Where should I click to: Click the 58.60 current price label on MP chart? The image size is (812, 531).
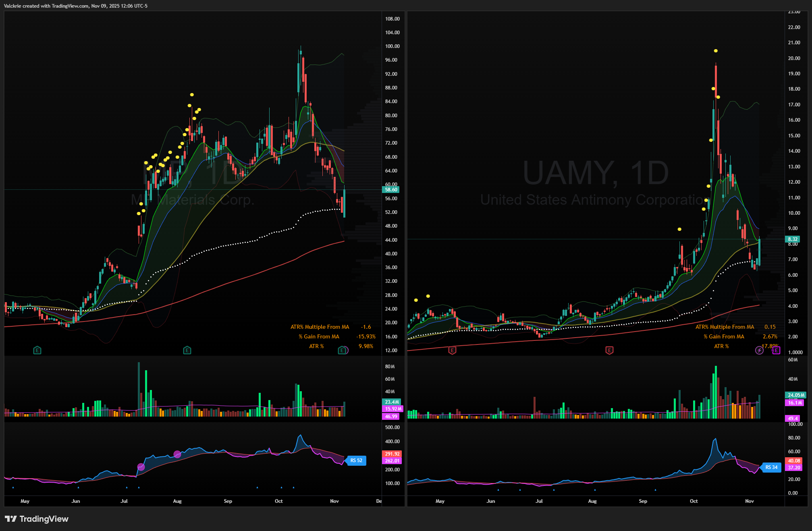[391, 190]
